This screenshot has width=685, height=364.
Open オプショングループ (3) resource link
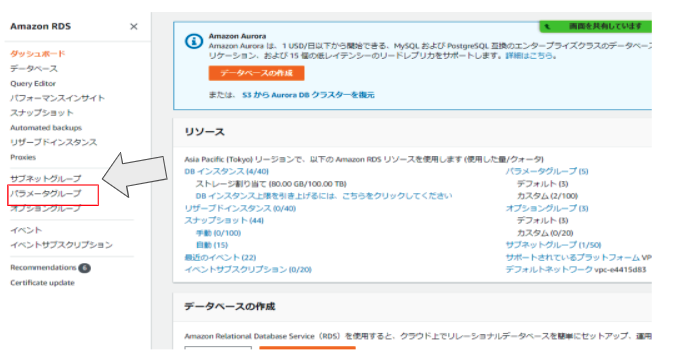click(x=547, y=208)
